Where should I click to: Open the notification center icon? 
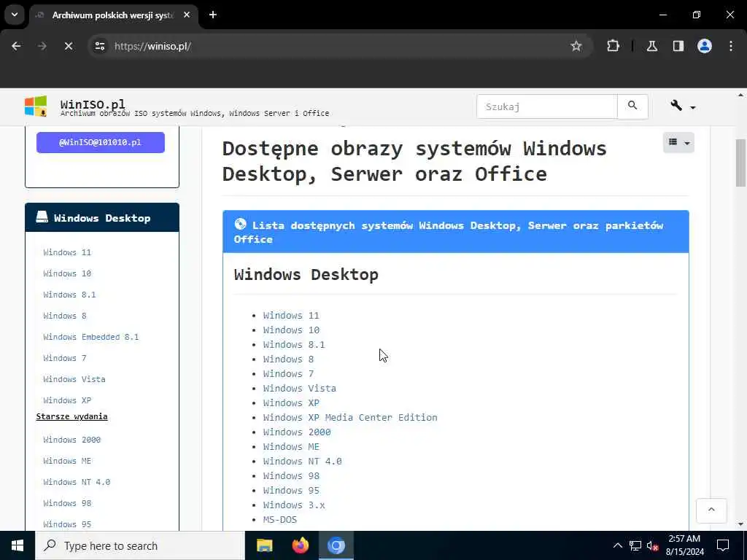(x=723, y=545)
